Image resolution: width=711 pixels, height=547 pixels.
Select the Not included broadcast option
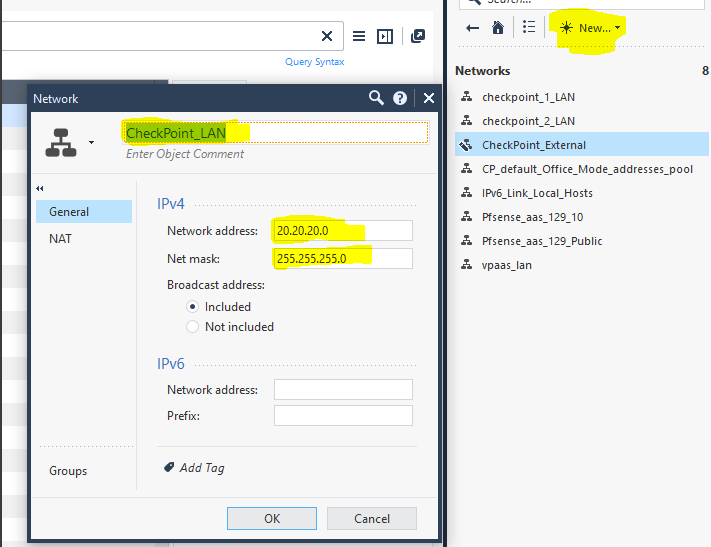(193, 327)
